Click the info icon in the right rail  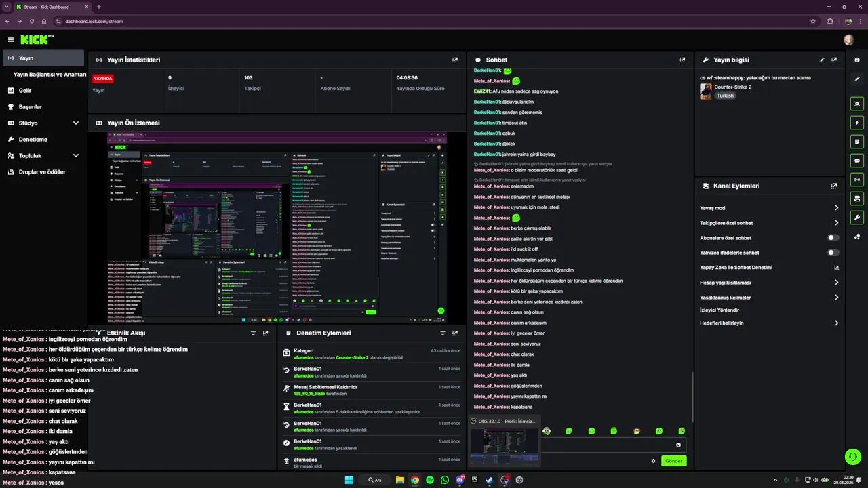pyautogui.click(x=857, y=60)
